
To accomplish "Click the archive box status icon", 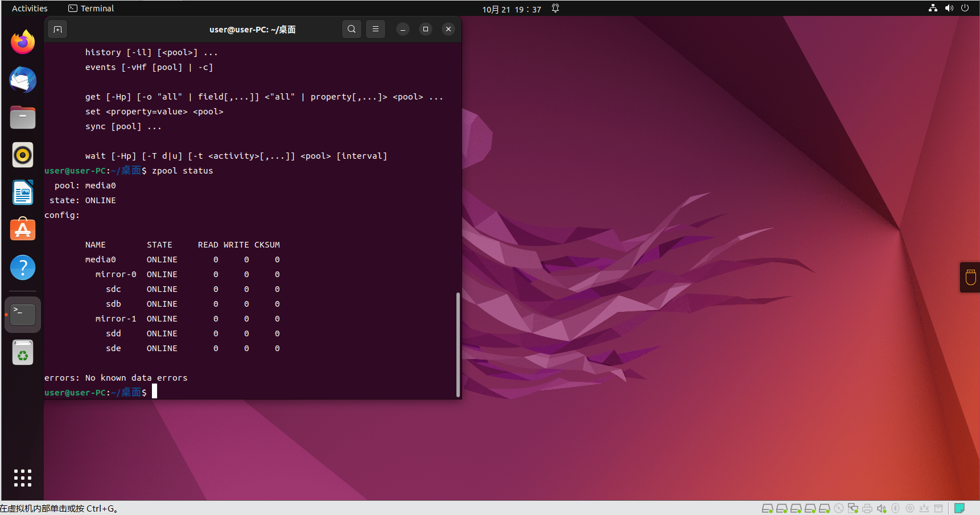I will pyautogui.click(x=938, y=508).
